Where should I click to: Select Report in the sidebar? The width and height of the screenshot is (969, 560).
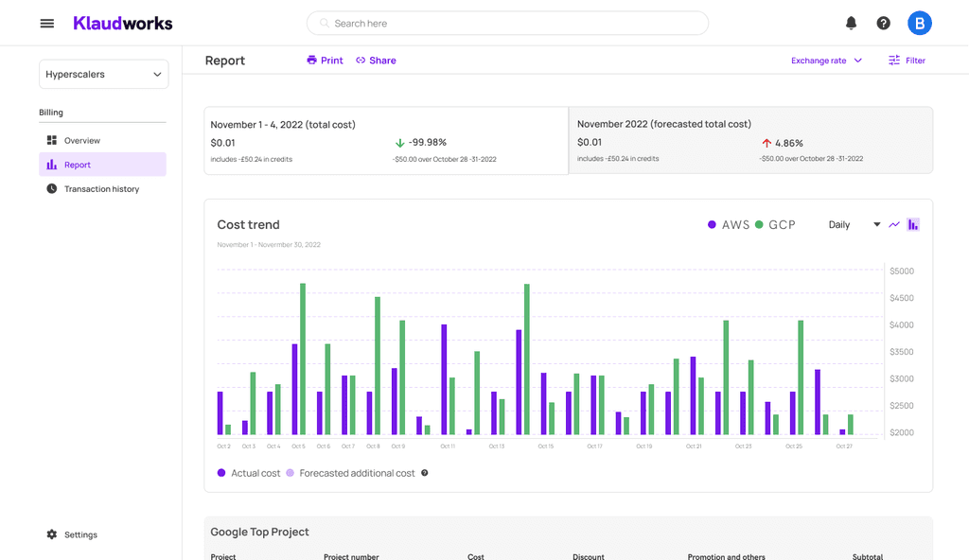tap(102, 165)
